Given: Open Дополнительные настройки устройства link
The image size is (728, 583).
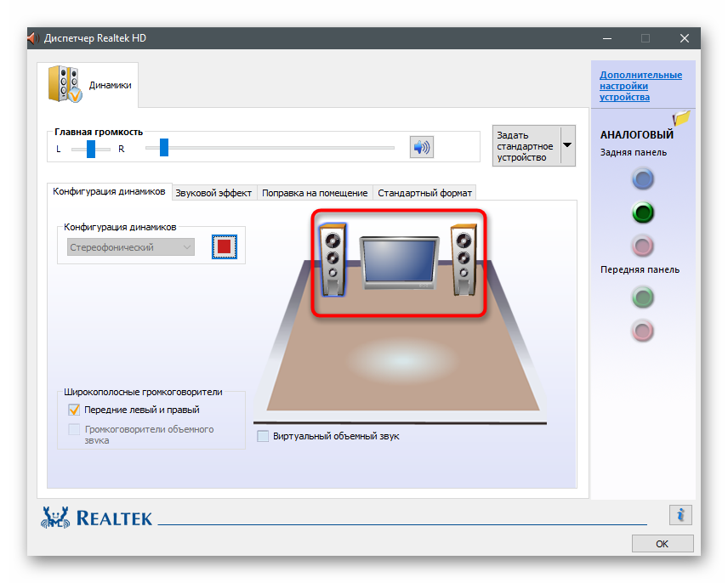Looking at the screenshot, I should tap(640, 86).
